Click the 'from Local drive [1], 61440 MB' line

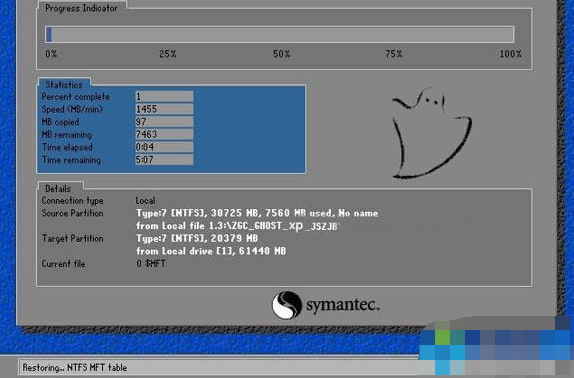[x=211, y=251]
